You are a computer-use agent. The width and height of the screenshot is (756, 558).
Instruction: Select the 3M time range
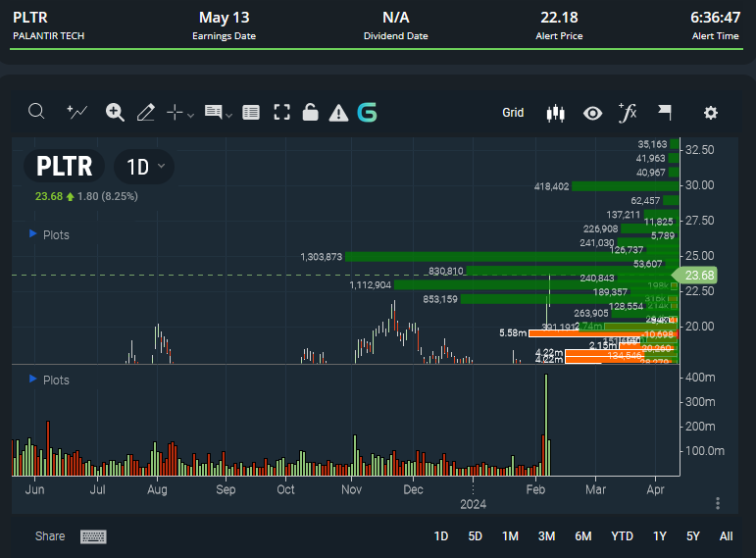click(x=547, y=536)
